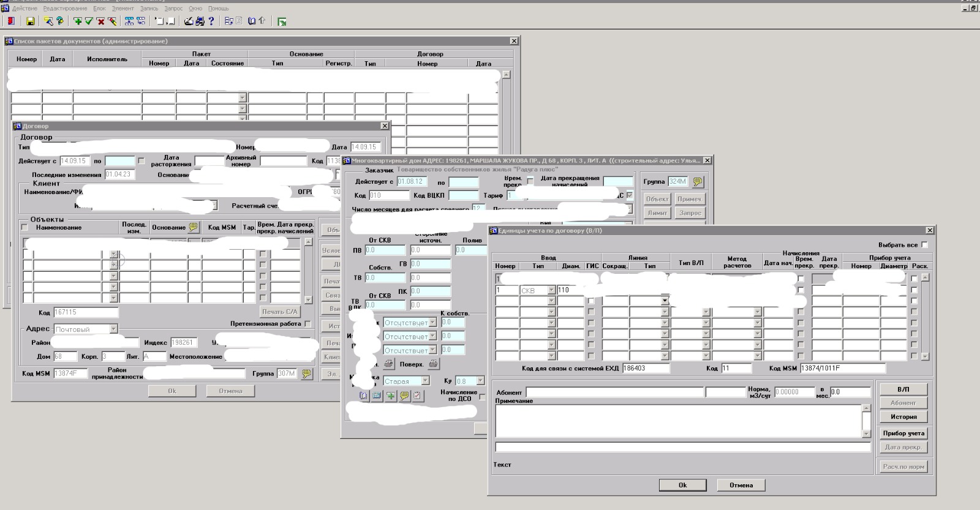Image resolution: width=980 pixels, height=510 pixels.
Task: Click the packages list scrollbar up arrow
Action: coord(506,75)
